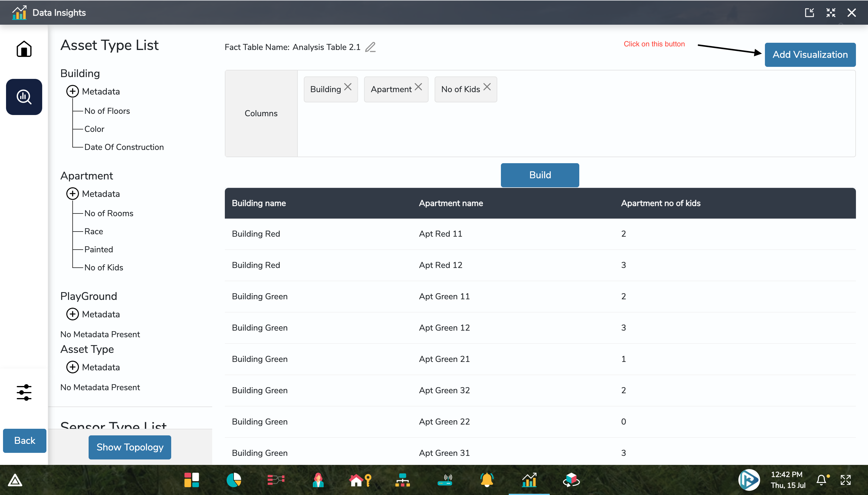Open the sliders settings icon
Image resolution: width=868 pixels, height=495 pixels.
click(x=24, y=392)
